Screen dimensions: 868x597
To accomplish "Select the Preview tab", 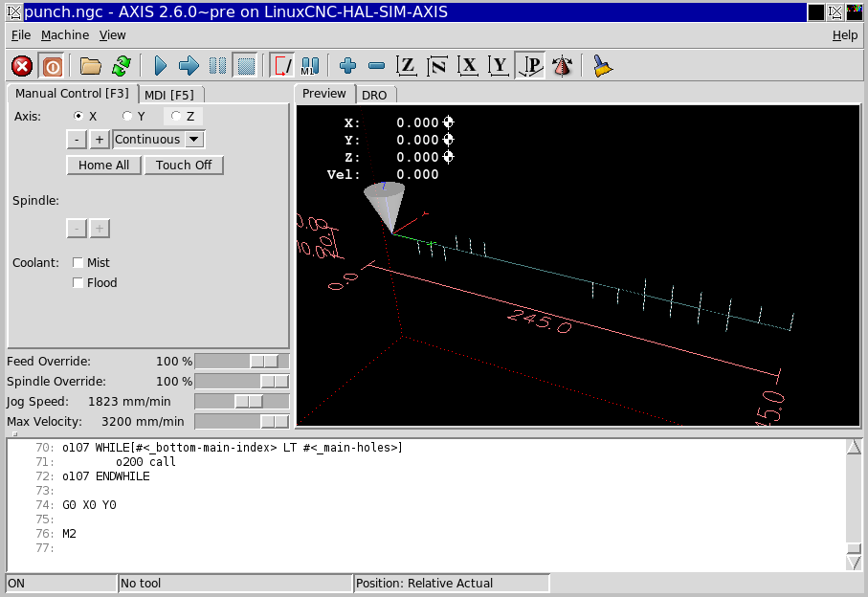I will pos(323,94).
